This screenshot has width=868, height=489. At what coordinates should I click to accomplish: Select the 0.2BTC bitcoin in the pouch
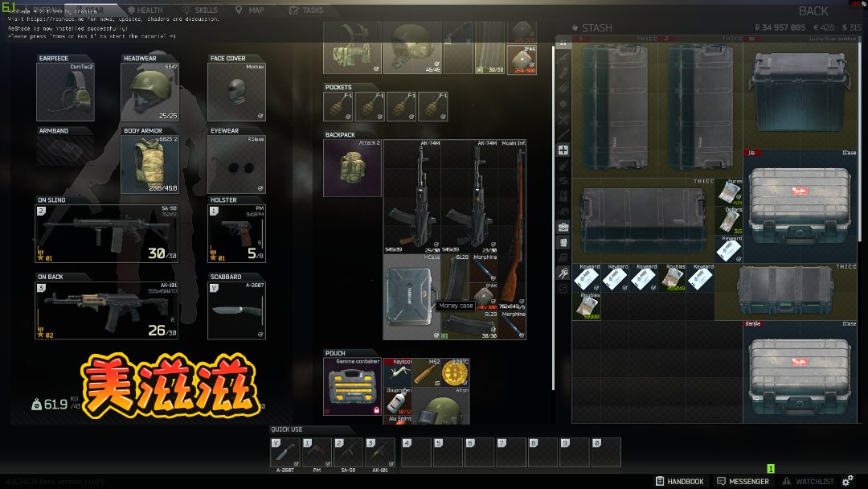click(x=455, y=372)
